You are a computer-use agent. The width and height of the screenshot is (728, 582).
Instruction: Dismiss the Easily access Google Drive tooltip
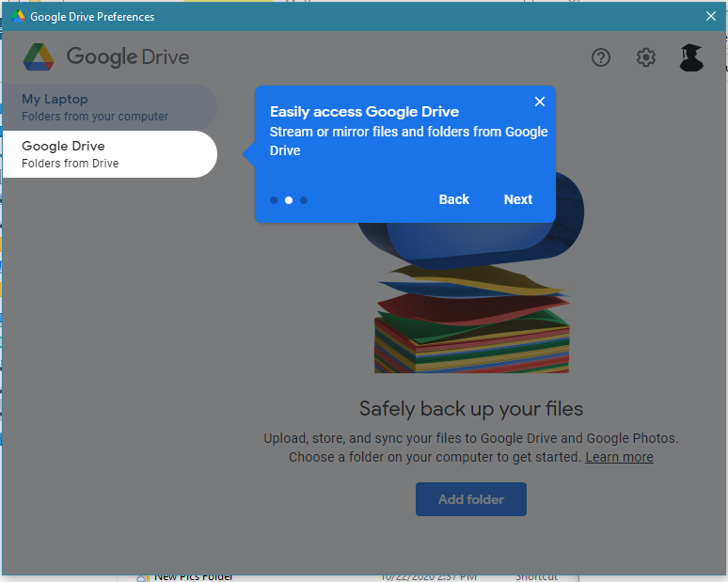click(x=540, y=102)
